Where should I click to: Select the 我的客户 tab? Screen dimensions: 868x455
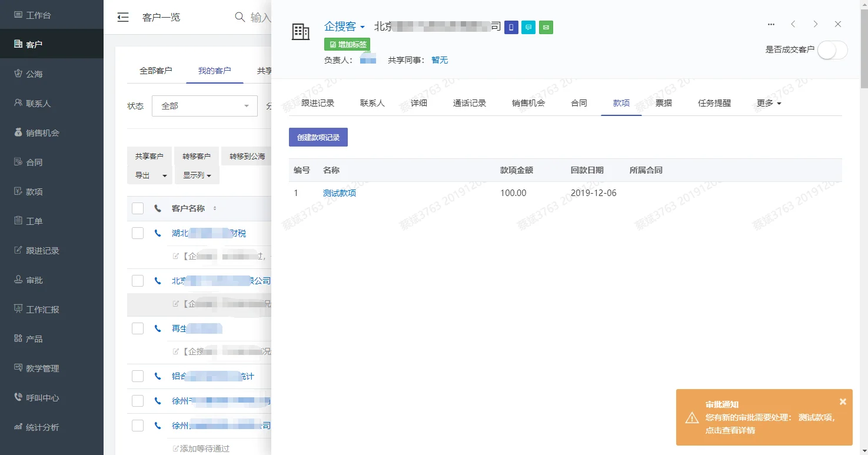click(215, 71)
